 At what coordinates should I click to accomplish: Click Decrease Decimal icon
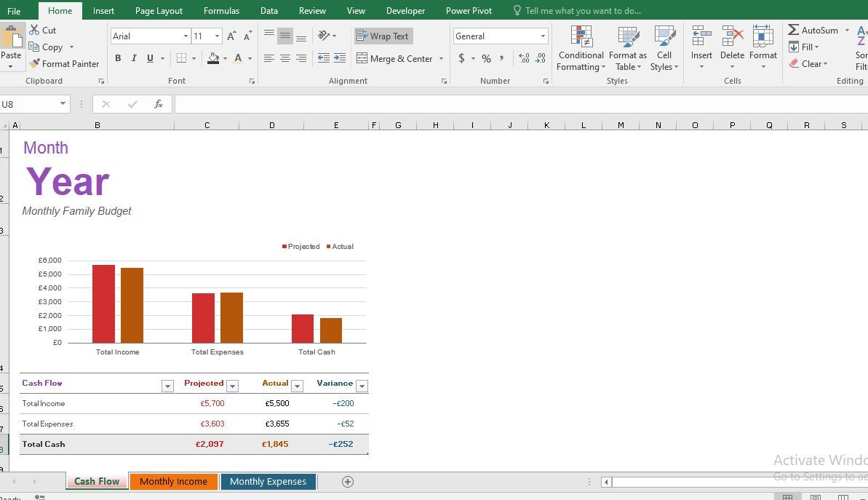coord(541,57)
